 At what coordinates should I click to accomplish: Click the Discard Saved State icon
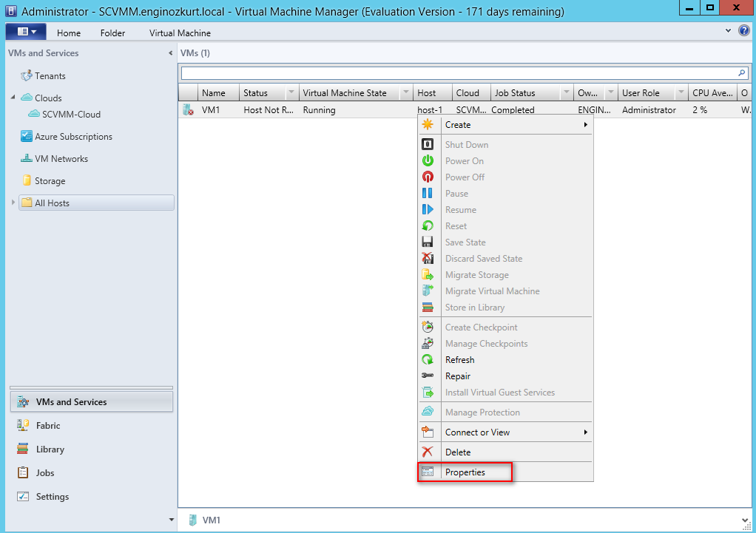click(x=427, y=258)
